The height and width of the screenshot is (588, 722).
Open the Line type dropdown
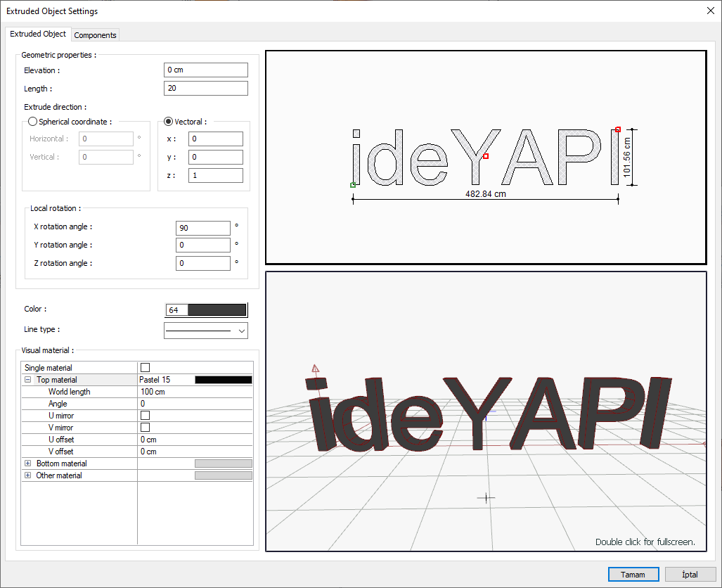click(241, 330)
